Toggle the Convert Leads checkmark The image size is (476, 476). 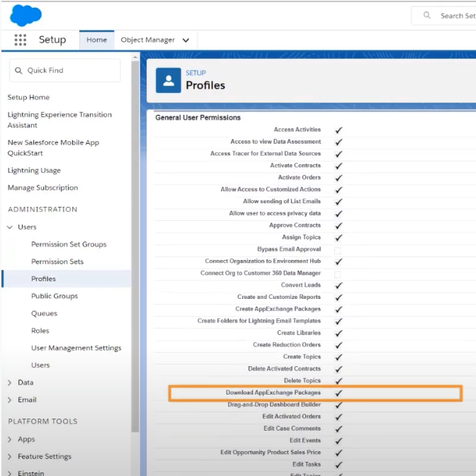point(338,285)
